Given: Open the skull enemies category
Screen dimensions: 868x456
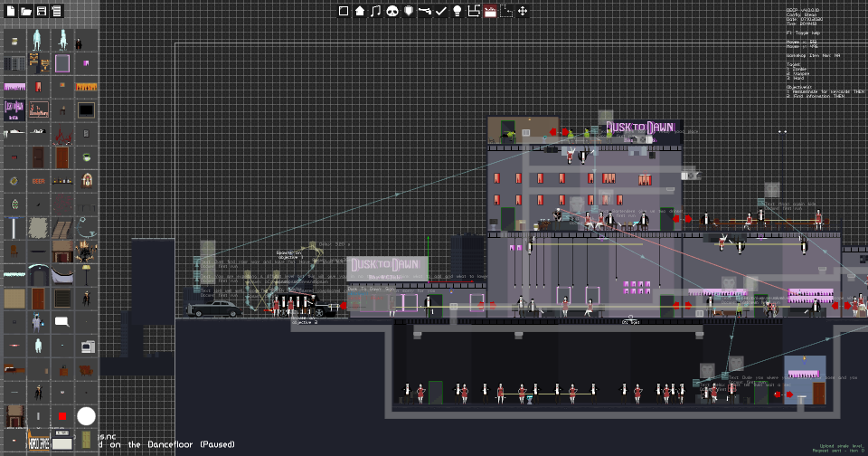Looking at the screenshot, I should pos(392,11).
